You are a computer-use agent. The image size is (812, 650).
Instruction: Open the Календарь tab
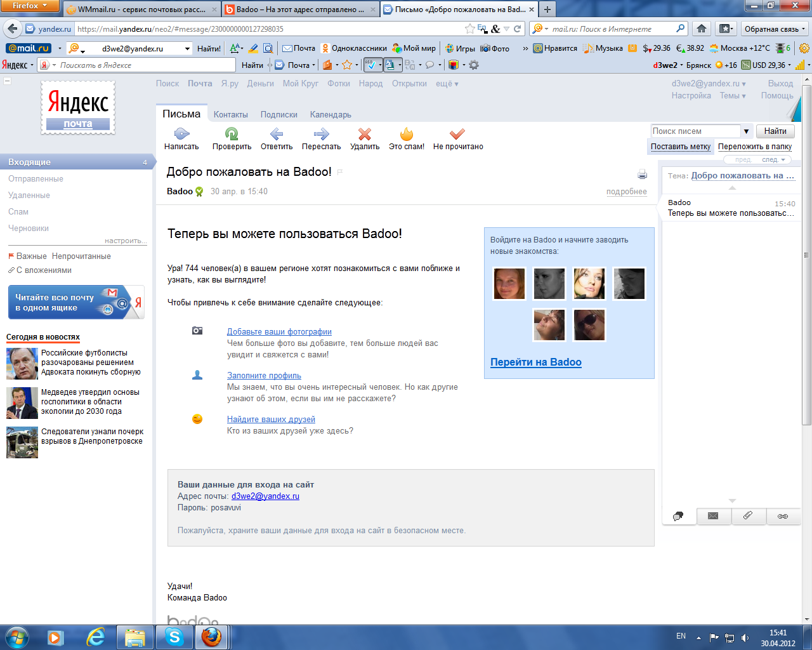click(x=331, y=115)
